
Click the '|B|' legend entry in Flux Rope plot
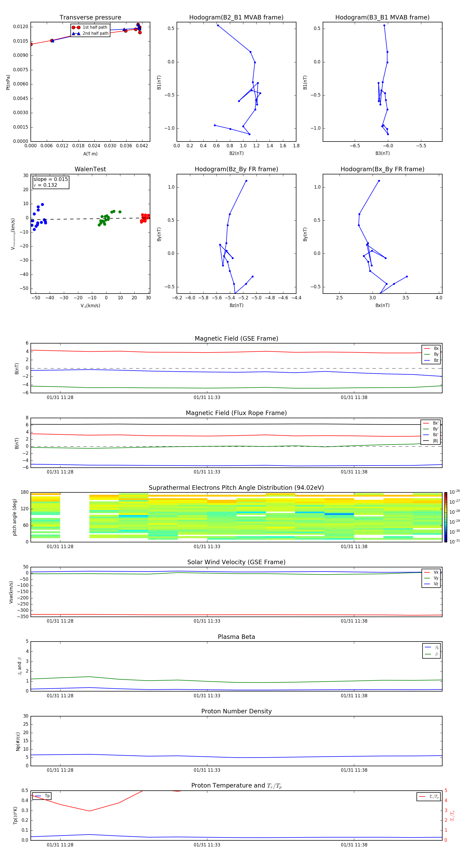(431, 441)
